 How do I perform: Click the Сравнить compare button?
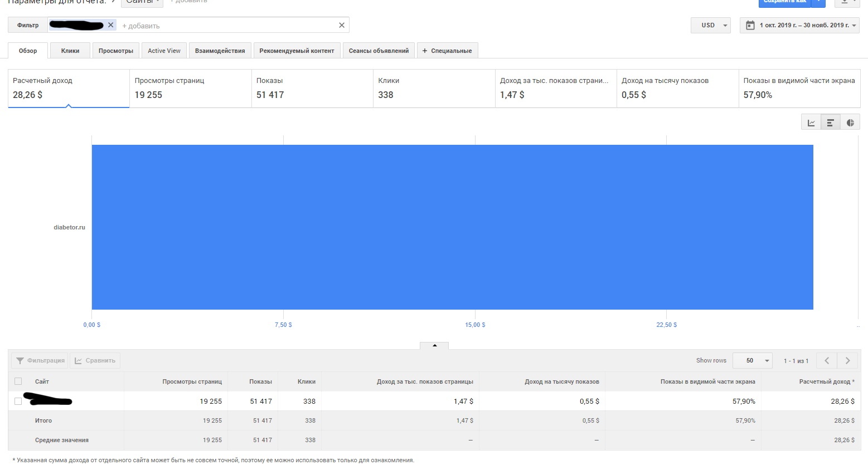(95, 361)
